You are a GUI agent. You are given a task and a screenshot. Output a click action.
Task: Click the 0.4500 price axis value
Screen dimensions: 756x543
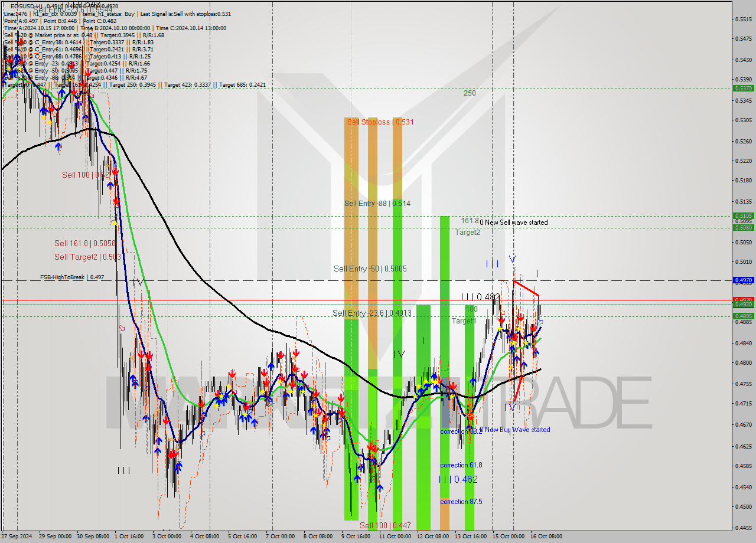point(743,507)
